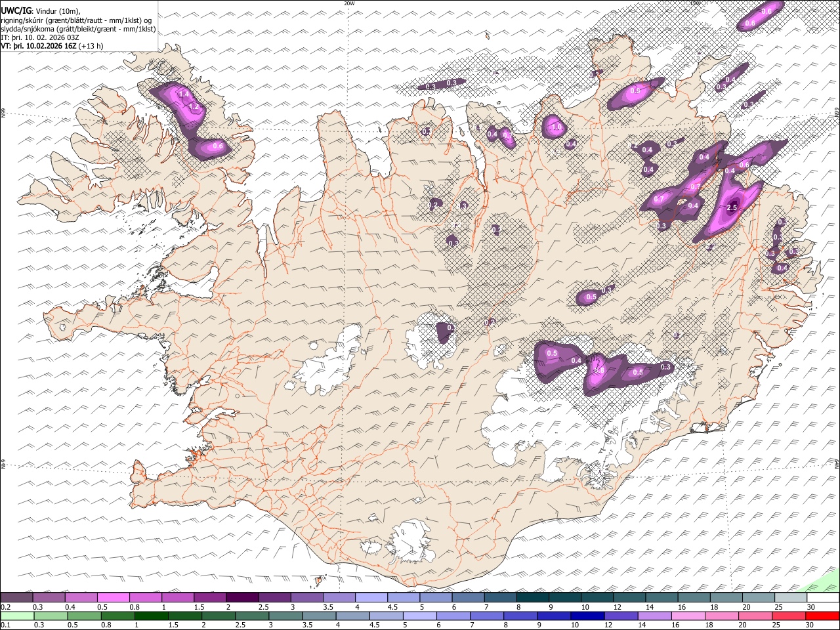Click the '30' label on snow legend
Viewport: 840px width, 630px height.
[811, 606]
